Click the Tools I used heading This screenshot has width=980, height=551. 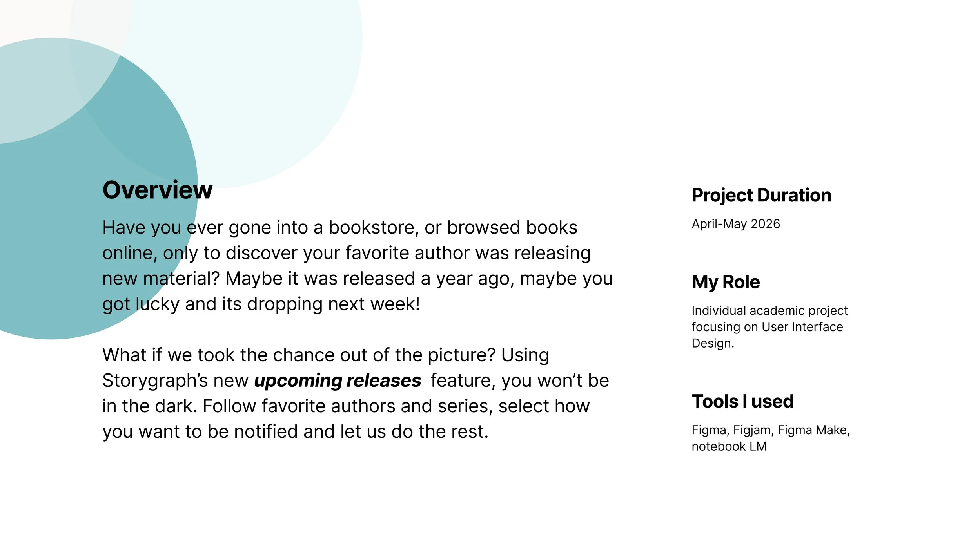[742, 402]
